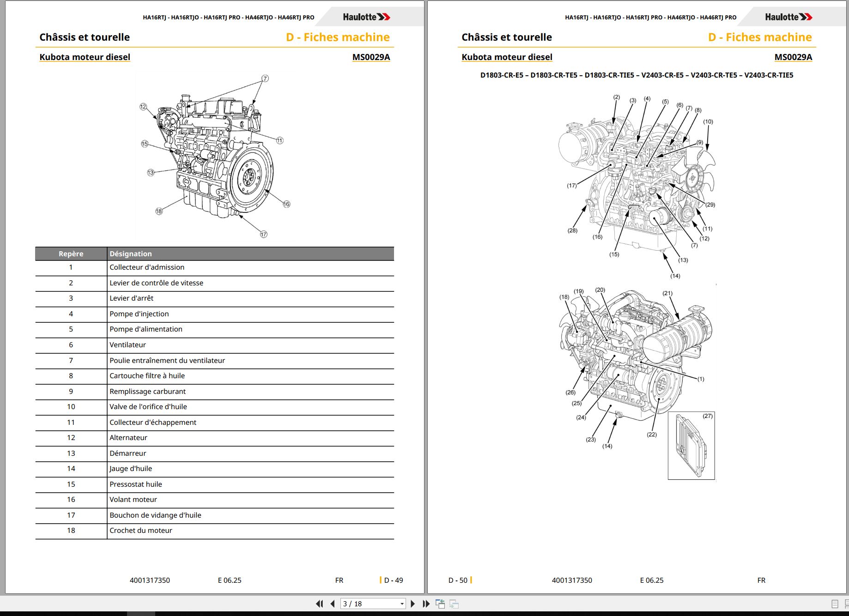The height and width of the screenshot is (616, 849).
Task: Select 'Levier de contrôle de vitesse' cell
Action: coord(250,283)
